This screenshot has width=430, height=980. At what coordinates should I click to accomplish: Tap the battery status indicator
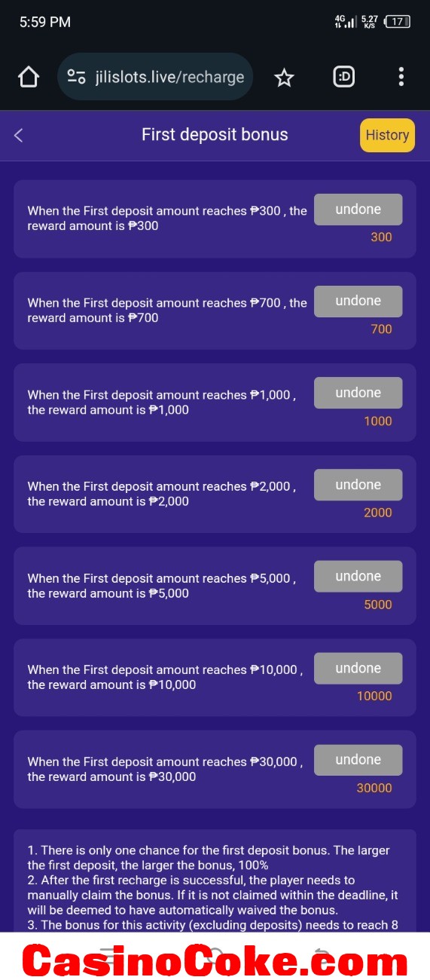click(x=398, y=22)
